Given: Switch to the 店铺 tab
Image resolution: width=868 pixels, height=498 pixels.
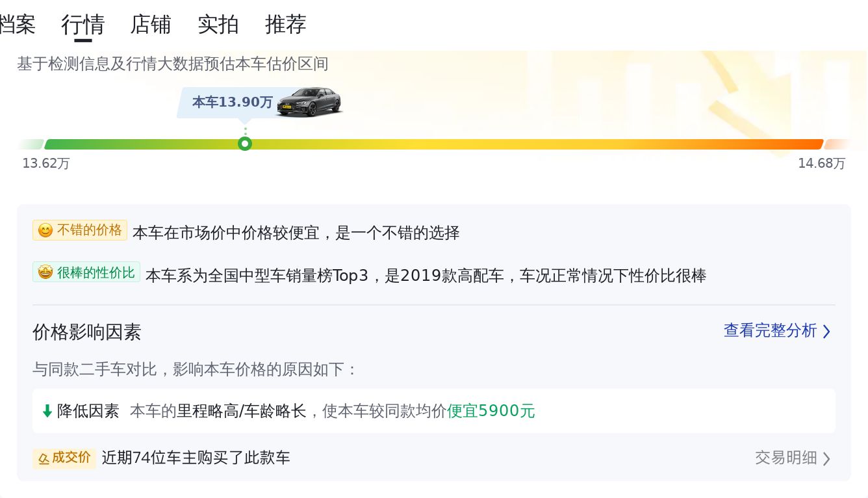Looking at the screenshot, I should tap(150, 25).
